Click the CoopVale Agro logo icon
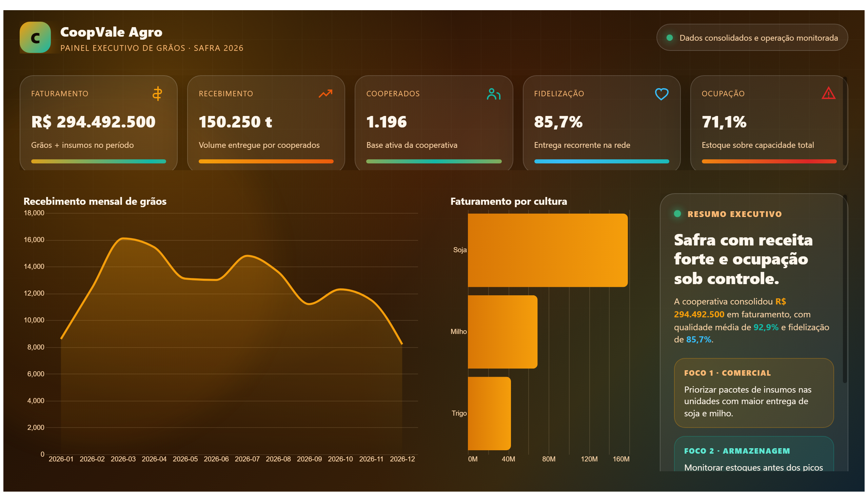The height and width of the screenshot is (495, 868). [35, 37]
